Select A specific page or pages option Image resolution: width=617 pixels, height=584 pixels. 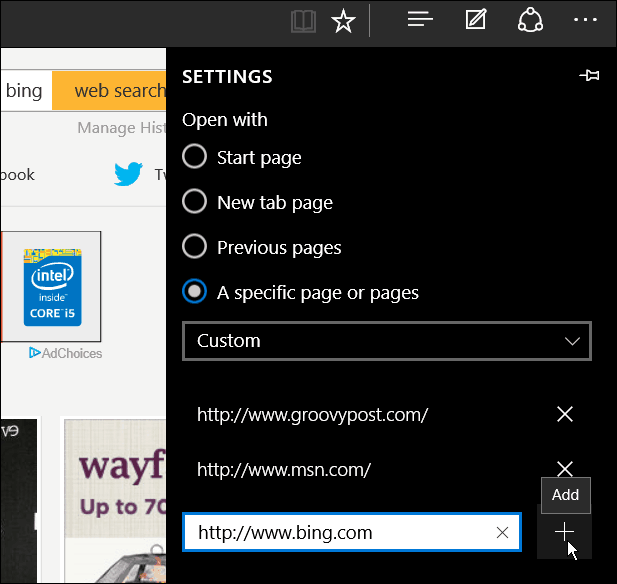[194, 291]
